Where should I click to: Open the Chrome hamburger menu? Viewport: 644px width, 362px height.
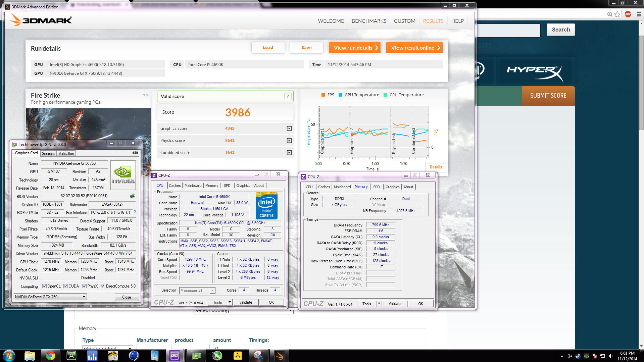point(639,14)
